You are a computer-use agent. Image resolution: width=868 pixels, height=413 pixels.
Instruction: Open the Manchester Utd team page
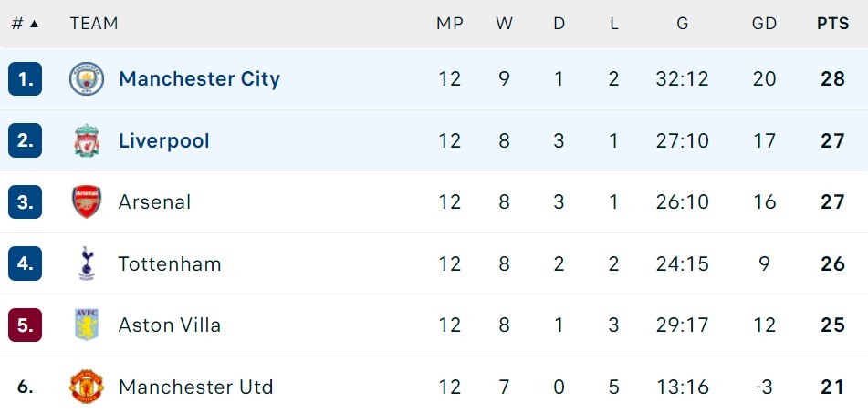coord(195,387)
